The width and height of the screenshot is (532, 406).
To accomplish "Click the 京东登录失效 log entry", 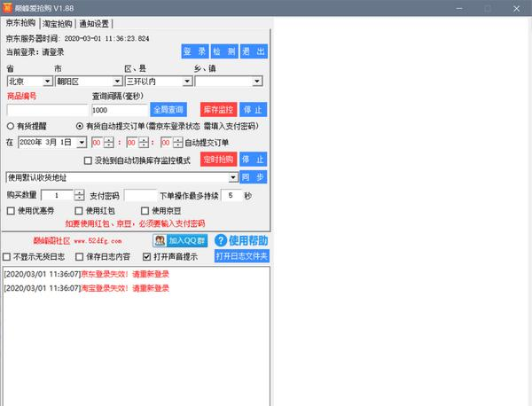I will click(86, 274).
